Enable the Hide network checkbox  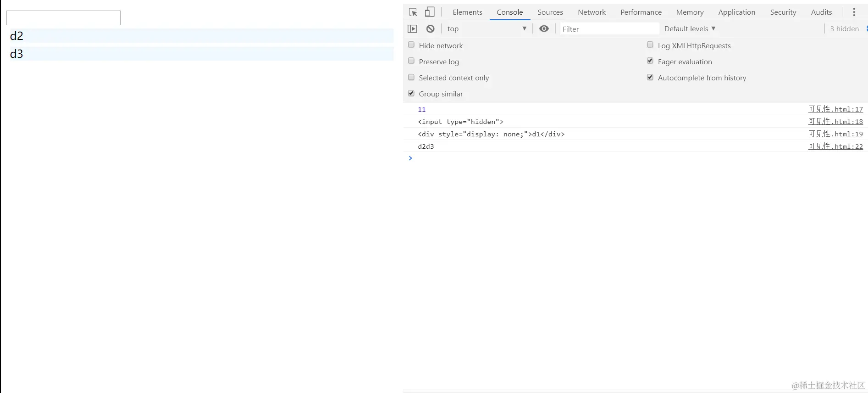coord(411,45)
